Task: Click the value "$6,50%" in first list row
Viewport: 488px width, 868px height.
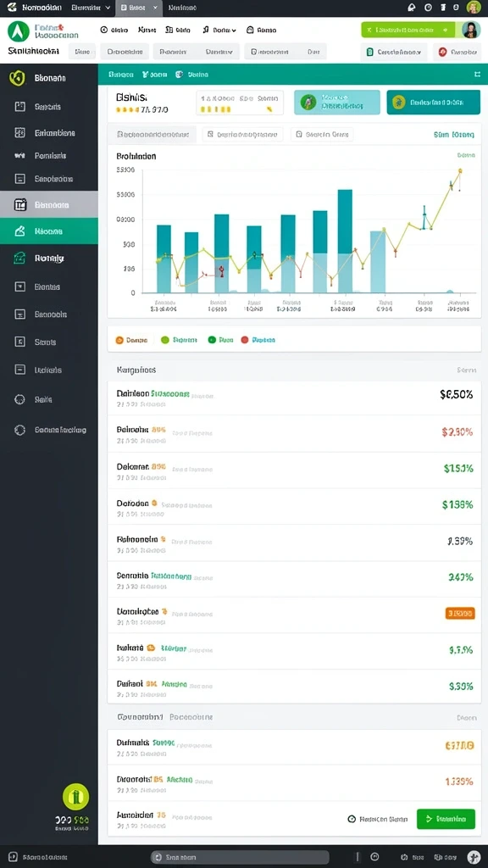Action: coord(457,395)
